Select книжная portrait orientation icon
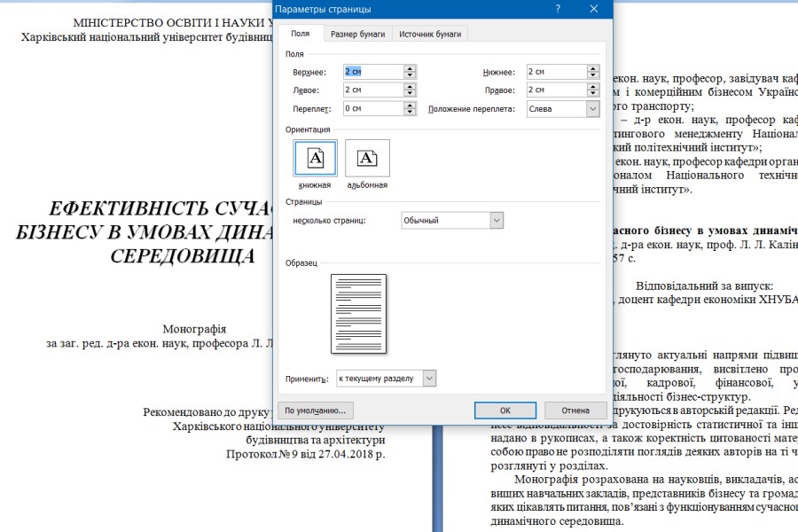798x532 pixels. pyautogui.click(x=315, y=159)
